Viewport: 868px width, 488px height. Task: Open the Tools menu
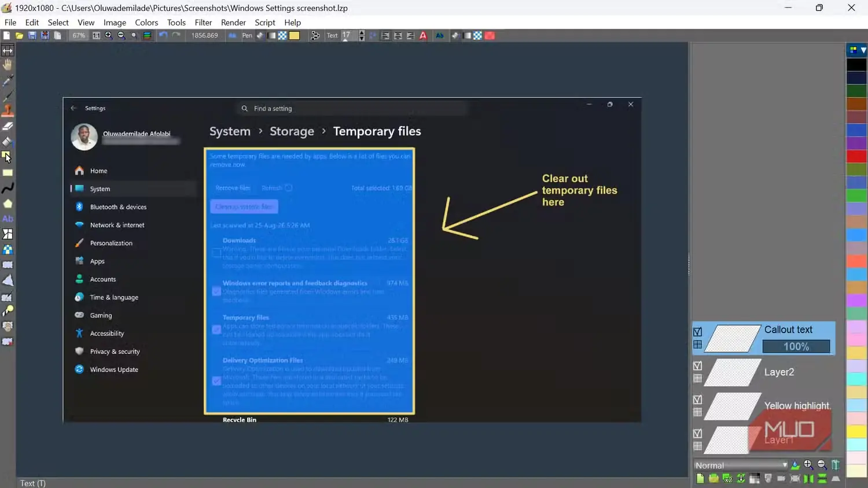(176, 23)
